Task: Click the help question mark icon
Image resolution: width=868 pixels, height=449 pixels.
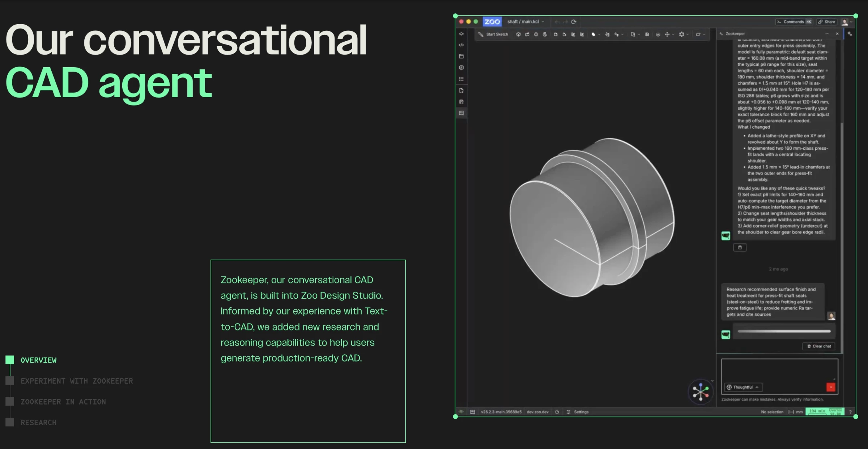Action: 850,412
